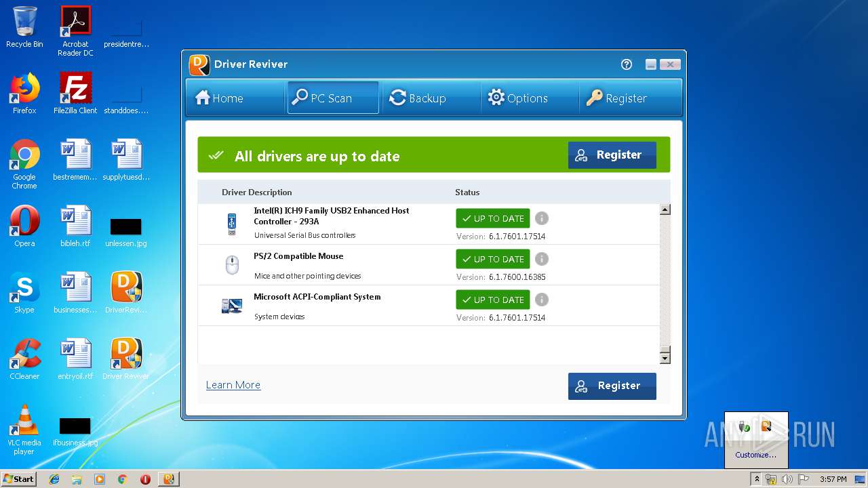Open Chrome from the taskbar
868x488 pixels.
(123, 479)
